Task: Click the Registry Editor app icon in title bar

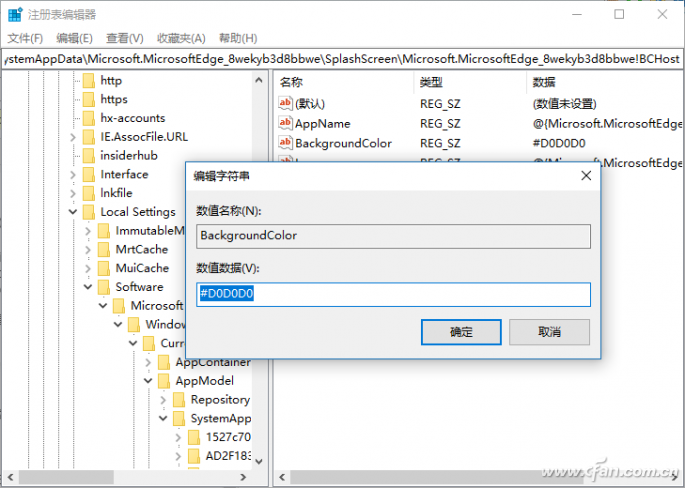Action: 15,14
